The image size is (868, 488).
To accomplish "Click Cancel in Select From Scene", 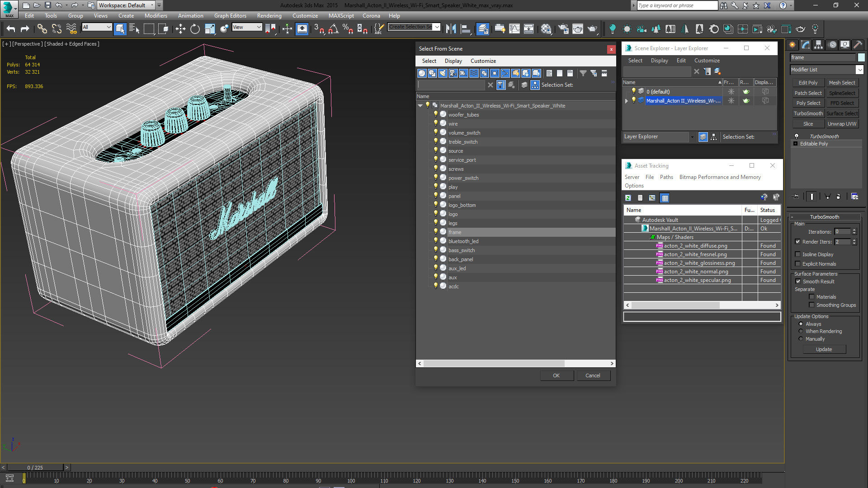I will pos(593,375).
